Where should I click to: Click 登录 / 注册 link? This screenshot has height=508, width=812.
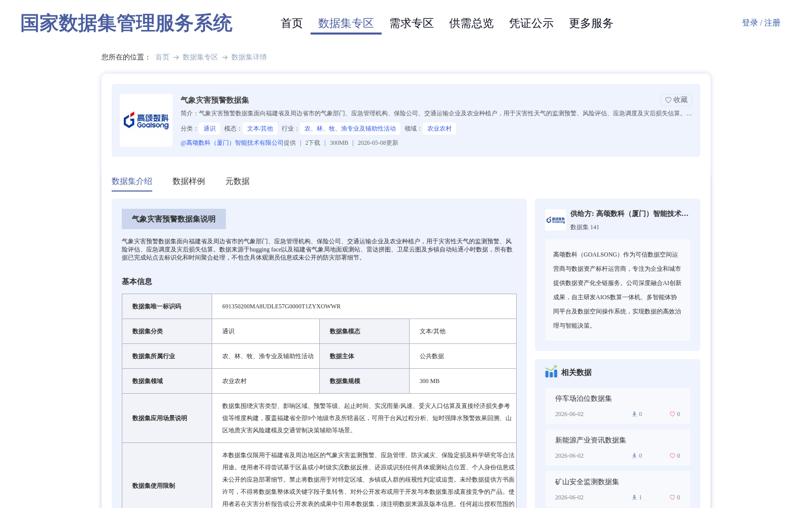[x=761, y=23]
